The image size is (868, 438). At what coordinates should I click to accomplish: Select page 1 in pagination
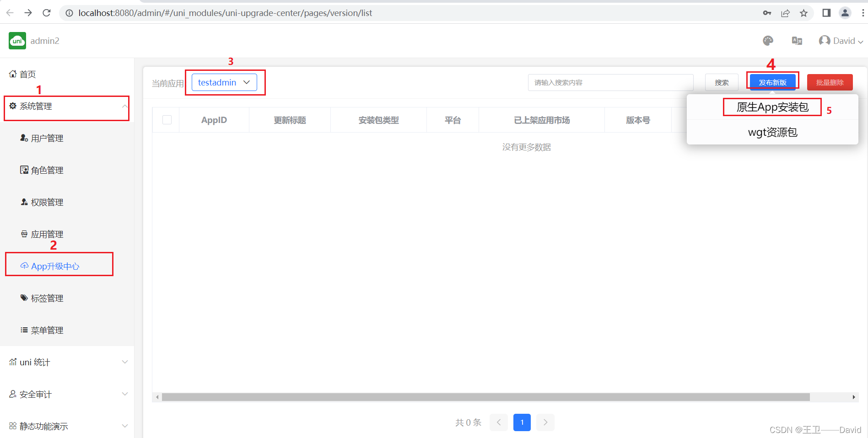(522, 422)
